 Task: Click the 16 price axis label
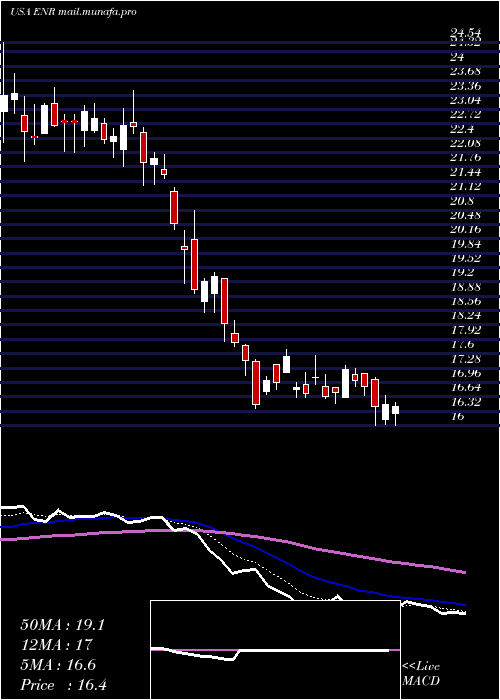(x=457, y=416)
